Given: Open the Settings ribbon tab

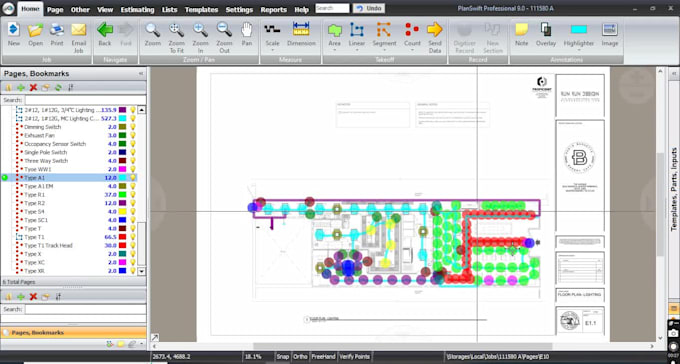Looking at the screenshot, I should (239, 10).
